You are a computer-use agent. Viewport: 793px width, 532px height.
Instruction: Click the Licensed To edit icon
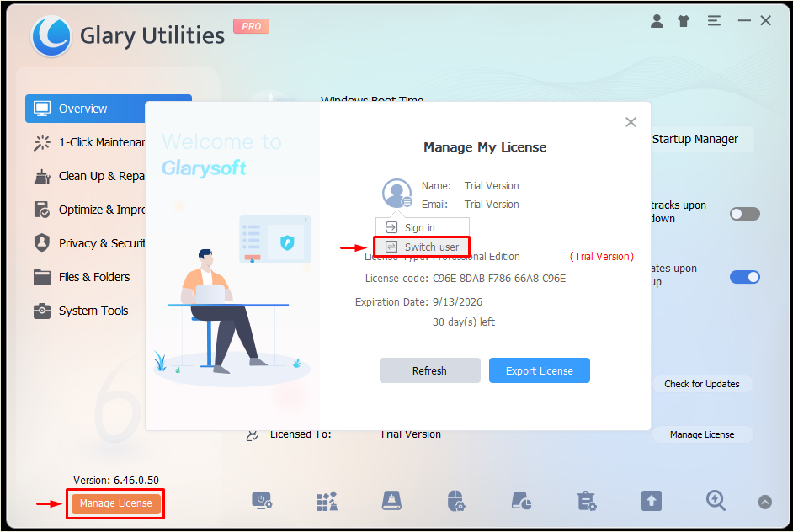tap(253, 435)
